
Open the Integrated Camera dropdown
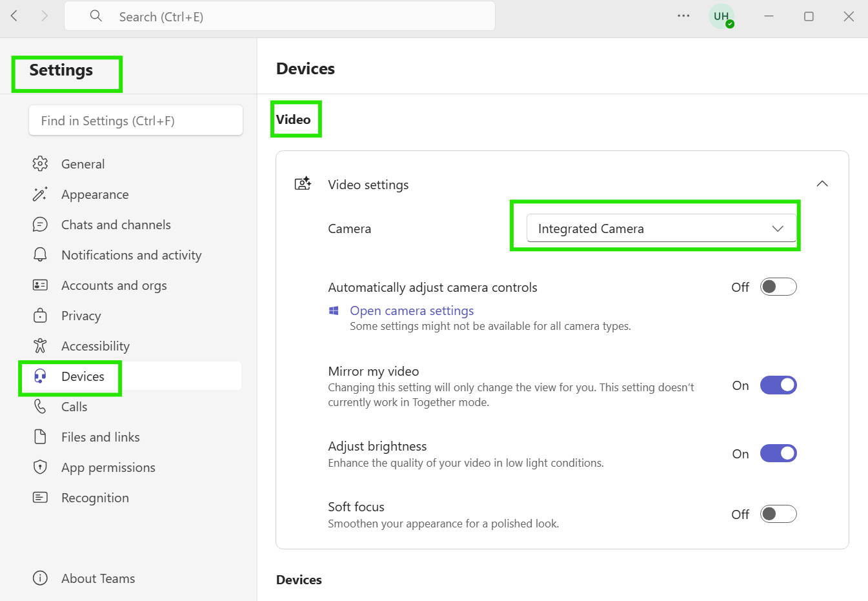[x=661, y=229]
